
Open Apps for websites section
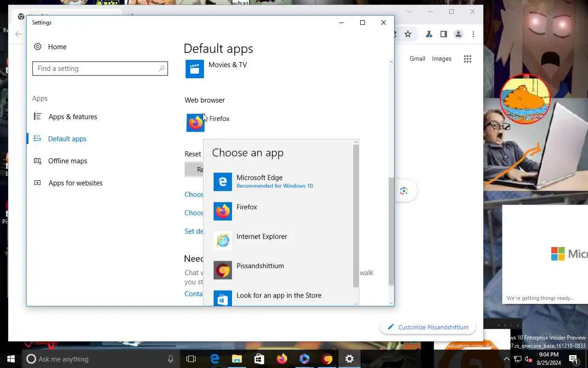75,183
